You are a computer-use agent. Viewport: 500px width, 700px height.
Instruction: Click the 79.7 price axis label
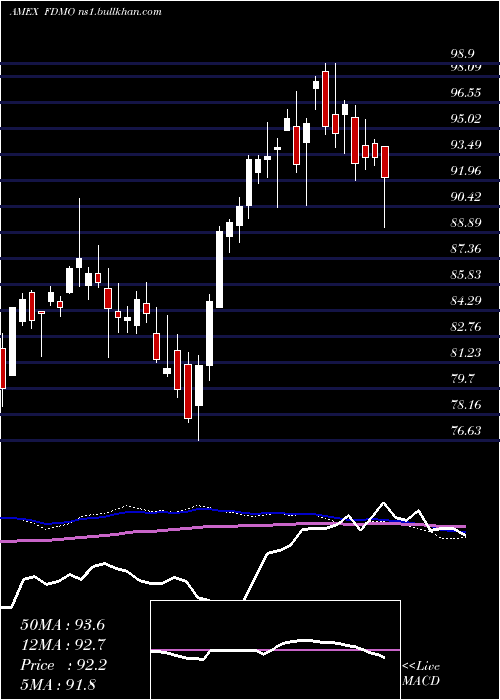pyautogui.click(x=462, y=379)
